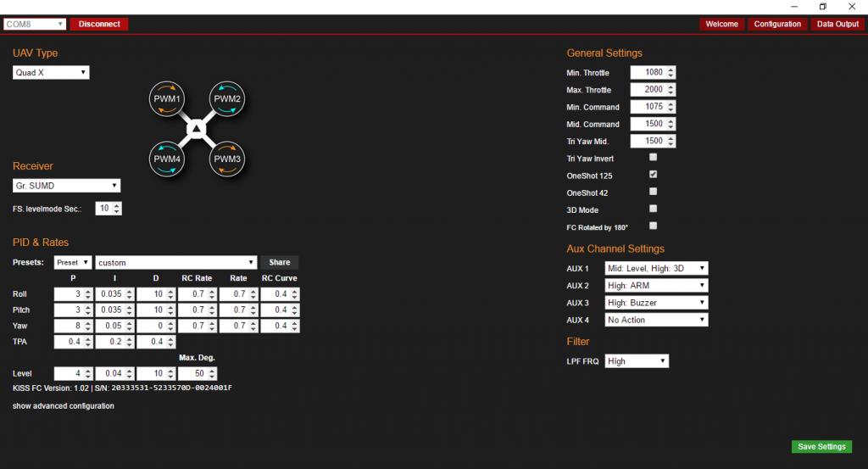
Task: Enable 3D Mode checkbox
Action: click(653, 209)
